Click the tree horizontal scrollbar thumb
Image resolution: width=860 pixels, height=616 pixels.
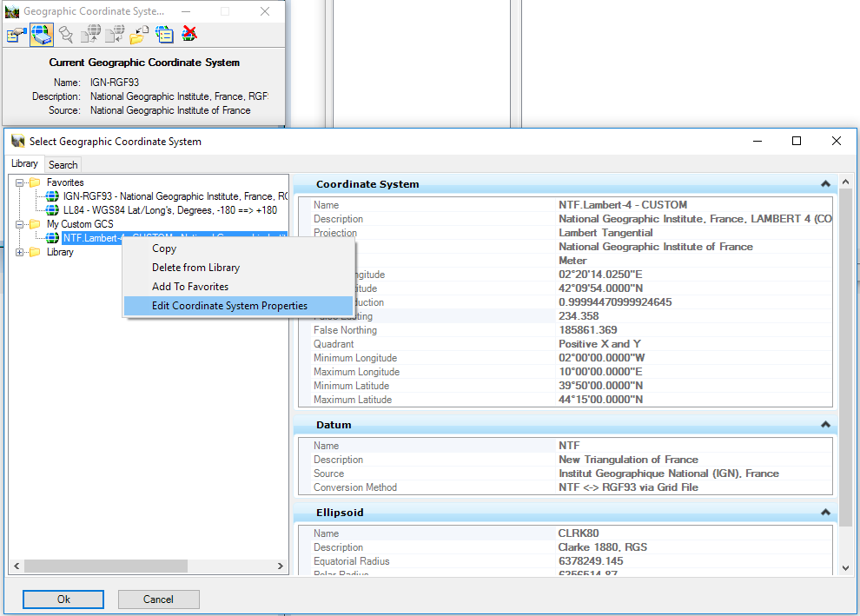(x=106, y=566)
